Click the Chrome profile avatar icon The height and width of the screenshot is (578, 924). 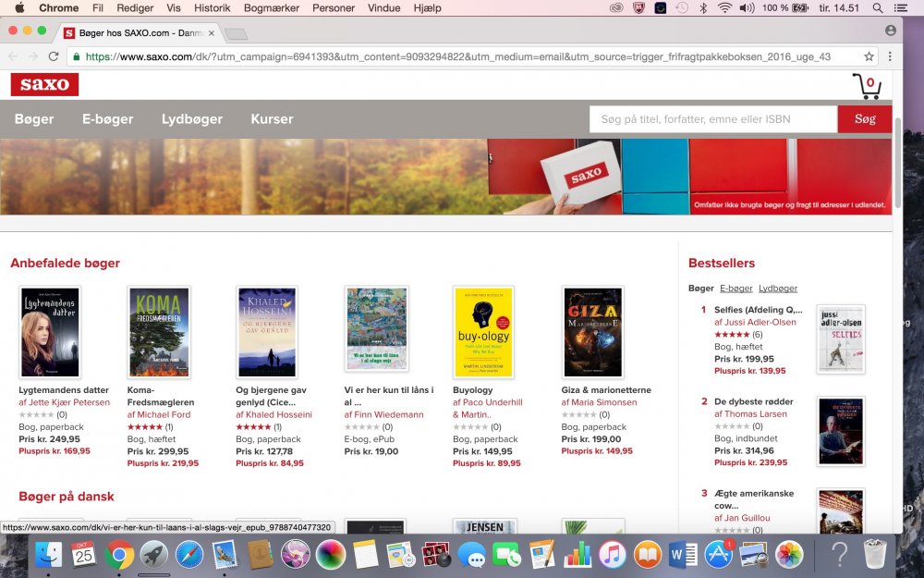[x=890, y=31]
